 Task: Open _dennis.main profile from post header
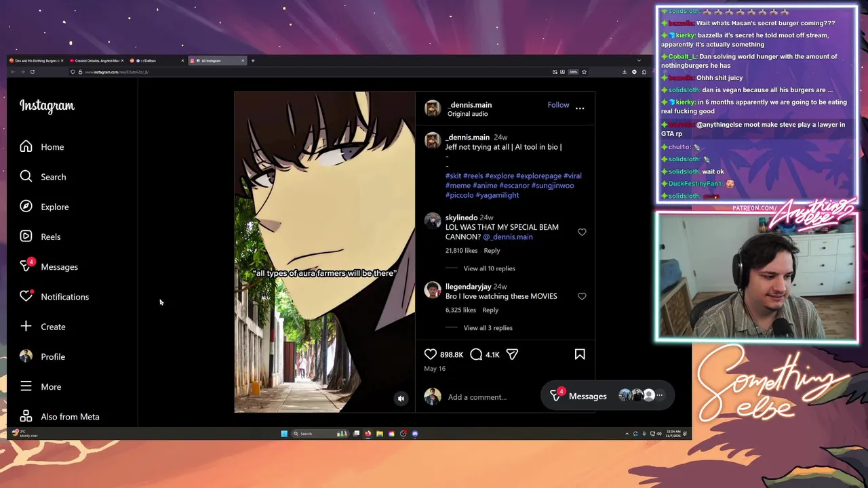469,105
